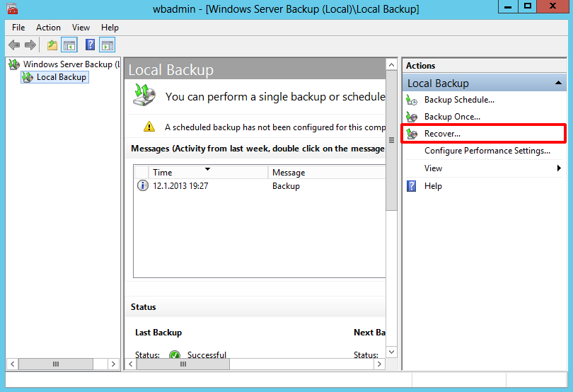The width and height of the screenshot is (573, 392).
Task: Click the center pane vertical scrollbar thumb
Action: (x=391, y=140)
